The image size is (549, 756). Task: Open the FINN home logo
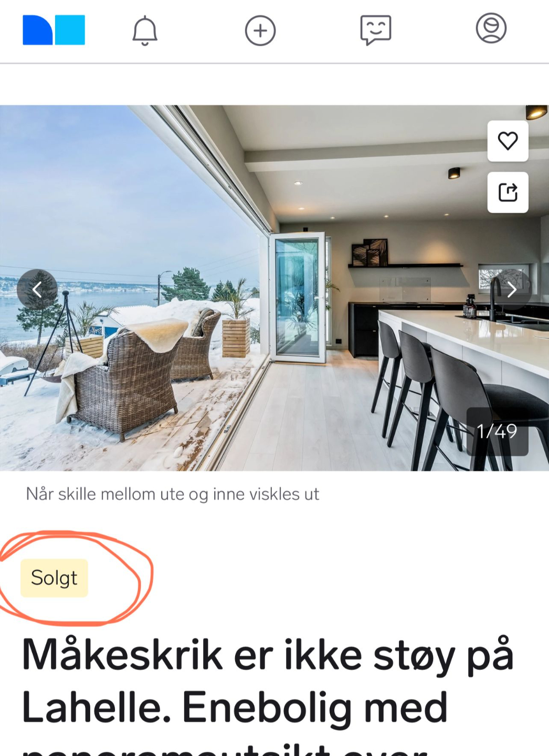pos(54,30)
